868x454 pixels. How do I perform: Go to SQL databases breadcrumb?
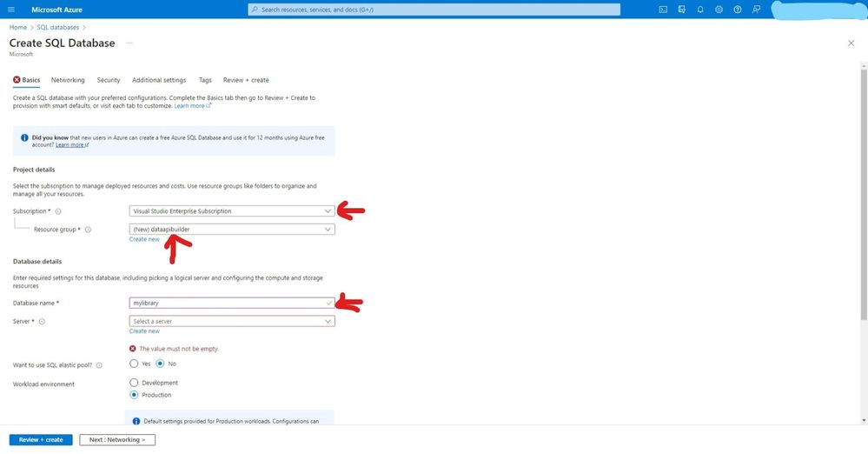pyautogui.click(x=57, y=27)
